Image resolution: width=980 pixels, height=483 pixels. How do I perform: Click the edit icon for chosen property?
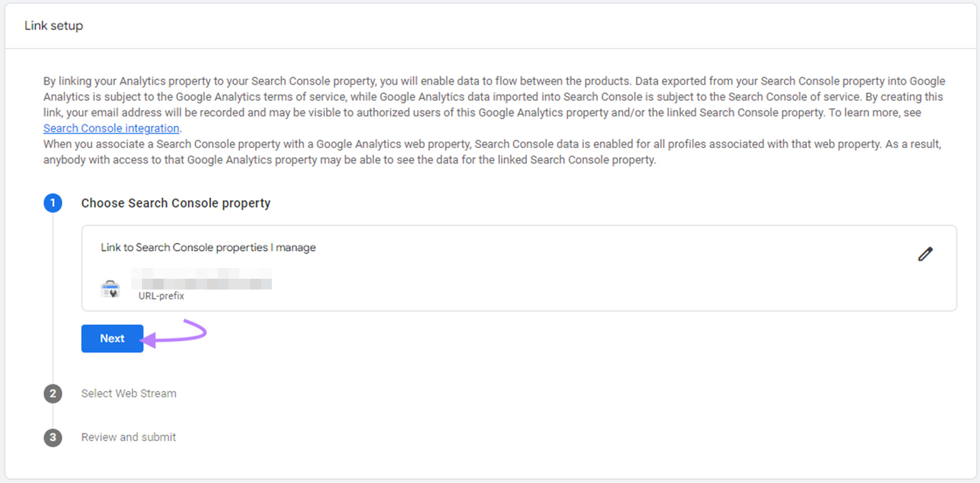[x=925, y=254]
